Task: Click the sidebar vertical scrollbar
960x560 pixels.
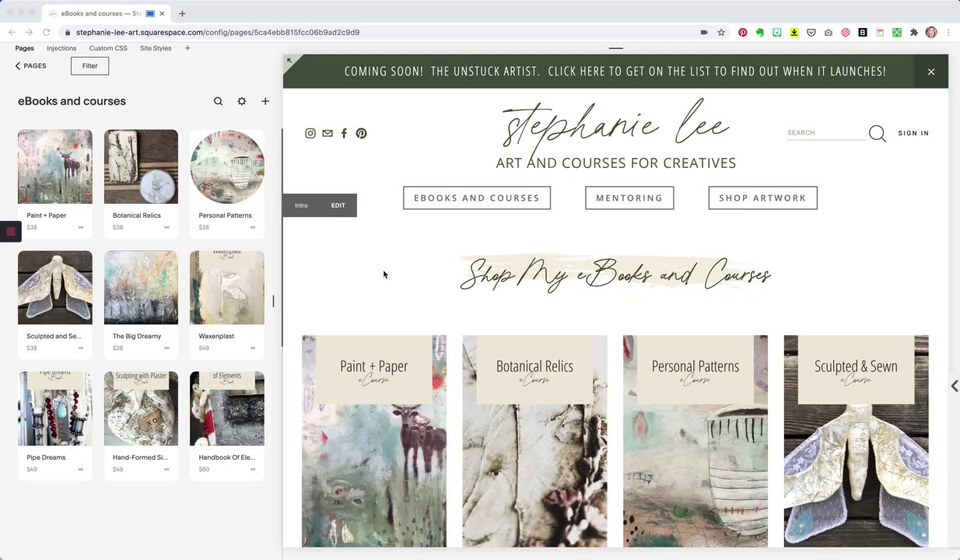Action: [282, 237]
